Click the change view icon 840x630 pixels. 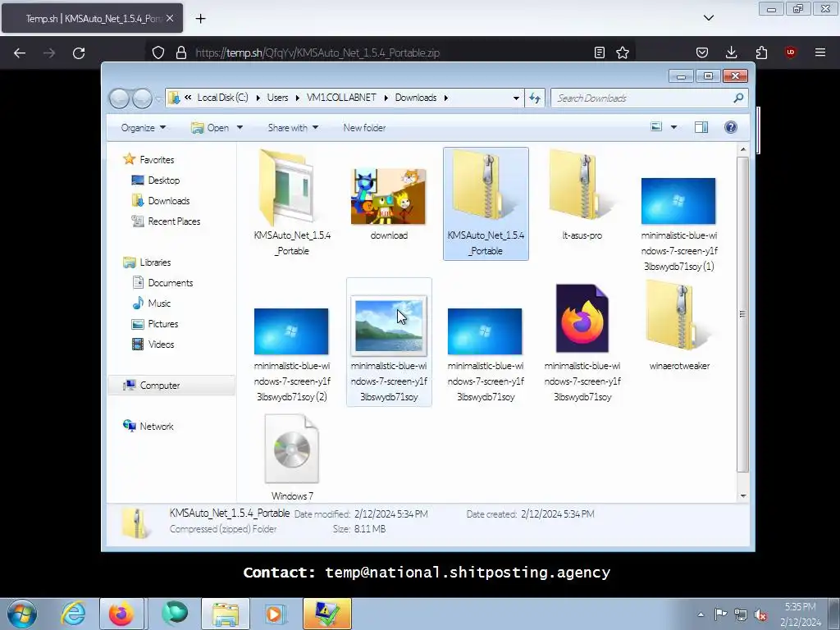click(656, 127)
